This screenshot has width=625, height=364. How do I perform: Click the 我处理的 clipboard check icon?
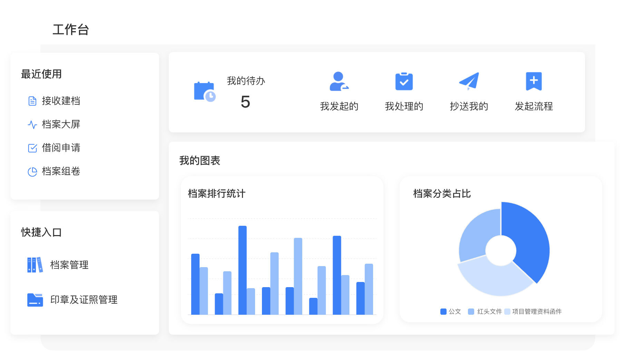[404, 81]
